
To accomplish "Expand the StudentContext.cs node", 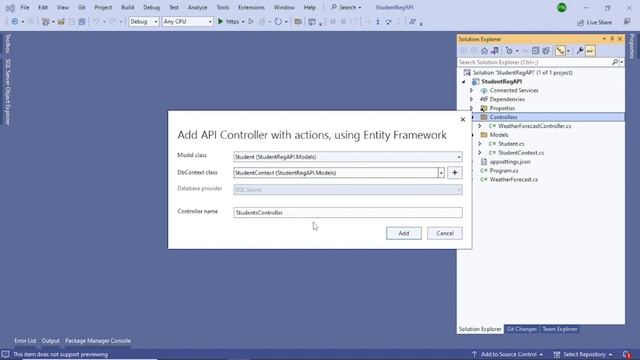I will pos(480,153).
